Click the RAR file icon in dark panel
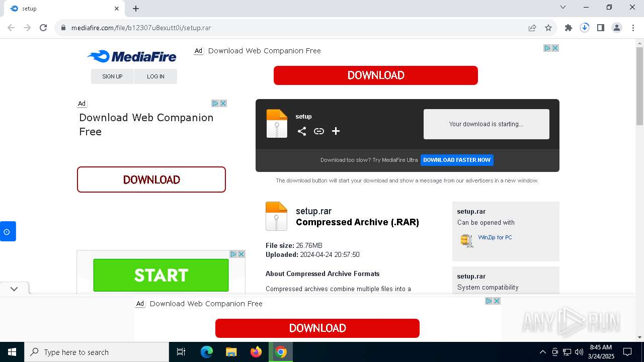This screenshot has width=644, height=362. [x=277, y=124]
